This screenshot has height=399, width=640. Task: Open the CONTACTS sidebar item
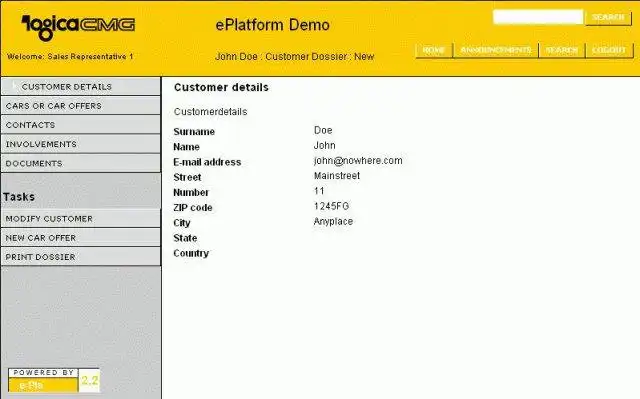click(81, 125)
